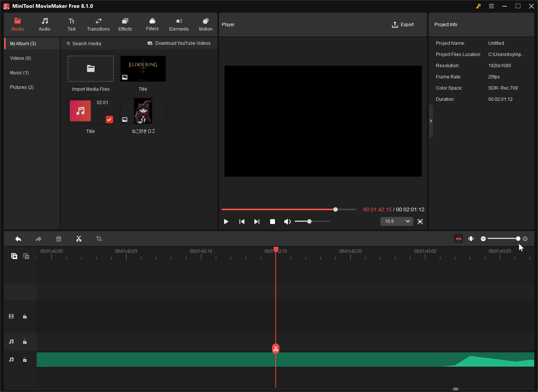Select the green audio clip on timeline

(285, 360)
